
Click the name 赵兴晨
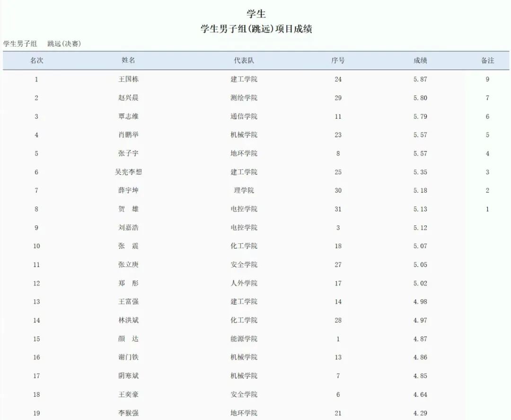[x=128, y=98]
